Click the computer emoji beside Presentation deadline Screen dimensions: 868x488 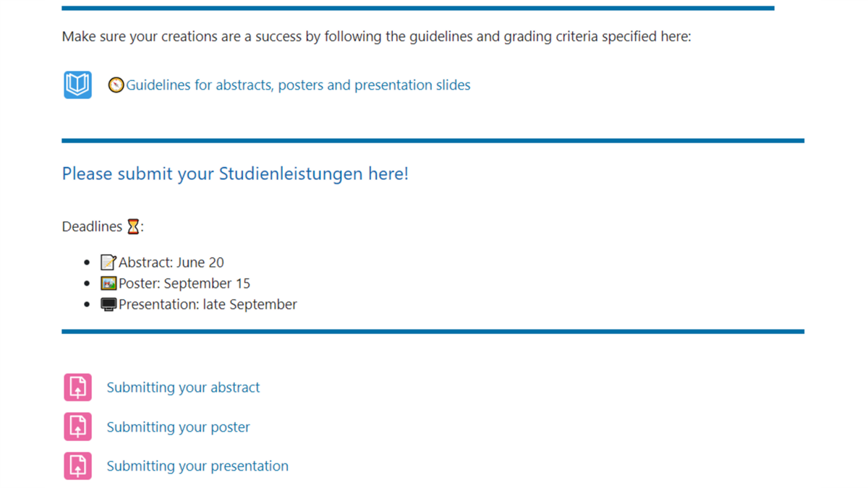pyautogui.click(x=109, y=304)
